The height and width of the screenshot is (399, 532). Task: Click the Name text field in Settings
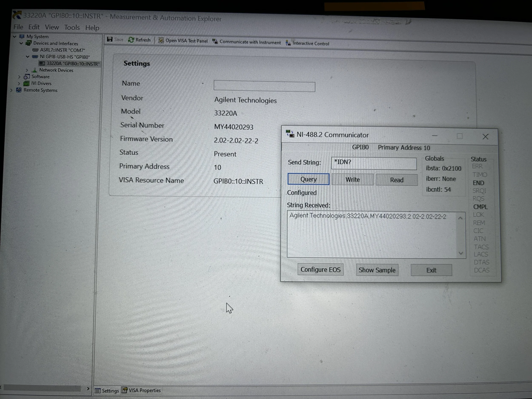pos(264,87)
